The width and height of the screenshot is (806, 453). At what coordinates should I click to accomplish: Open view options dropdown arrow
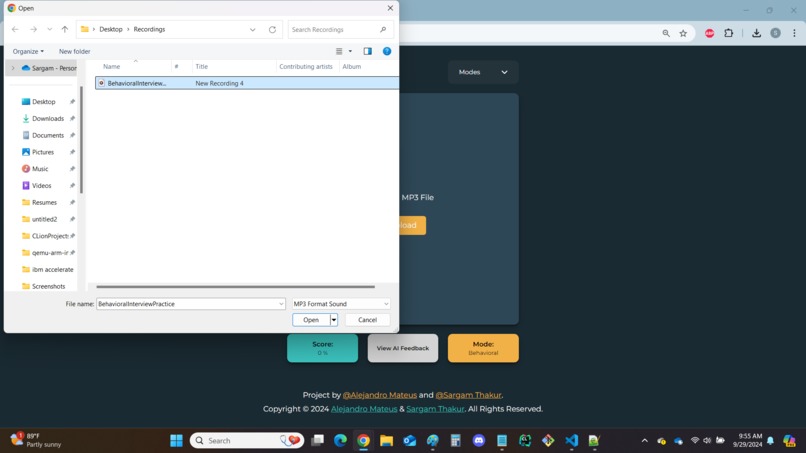tap(351, 51)
